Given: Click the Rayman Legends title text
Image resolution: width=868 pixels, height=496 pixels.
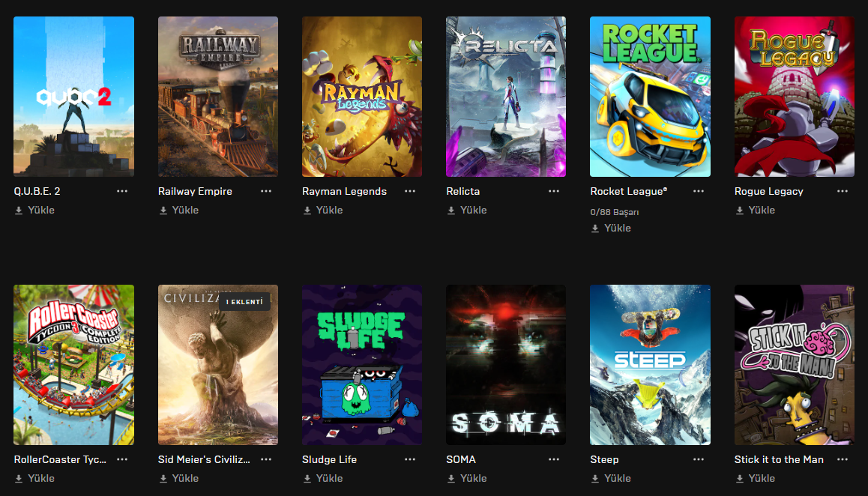Looking at the screenshot, I should pos(344,191).
